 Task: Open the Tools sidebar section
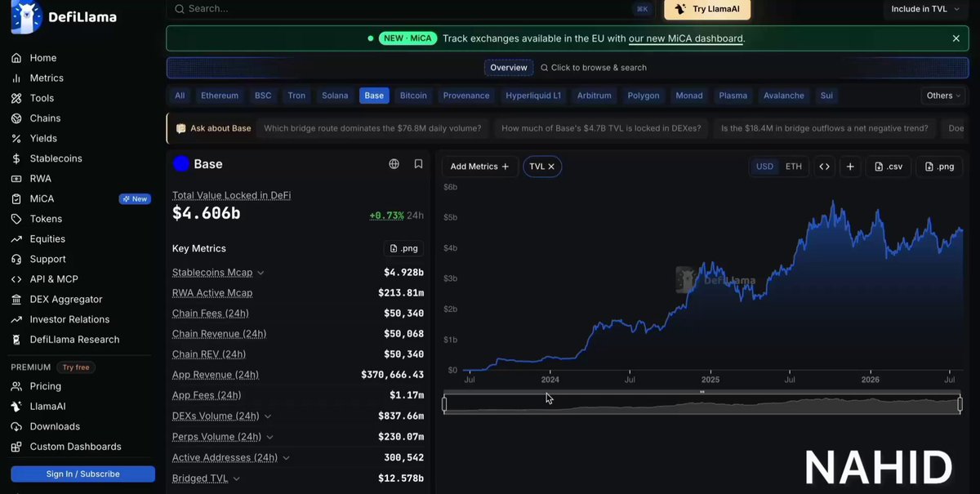tap(42, 98)
